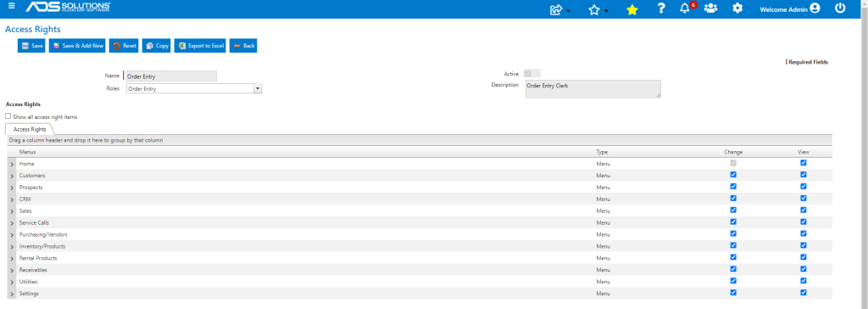Toggle Change checkbox for Purchasing/Vendors
Image resolution: width=868 pixels, height=309 pixels.
[733, 233]
